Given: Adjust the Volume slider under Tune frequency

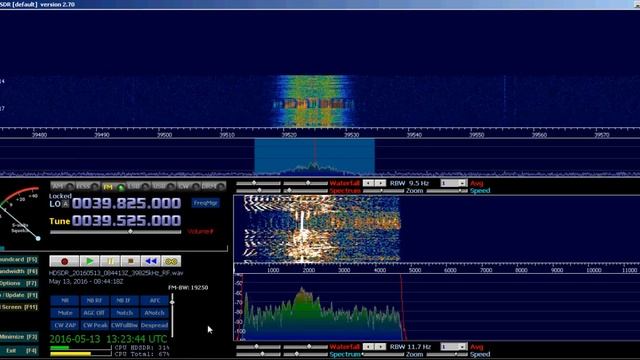Looking at the screenshot, I should 116,231.
